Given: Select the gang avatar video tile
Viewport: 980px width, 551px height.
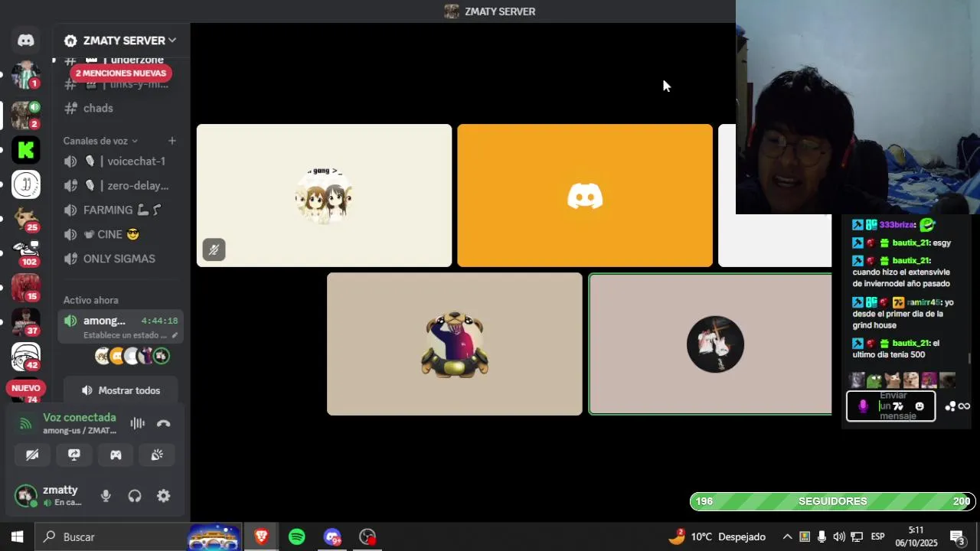Looking at the screenshot, I should click(324, 195).
